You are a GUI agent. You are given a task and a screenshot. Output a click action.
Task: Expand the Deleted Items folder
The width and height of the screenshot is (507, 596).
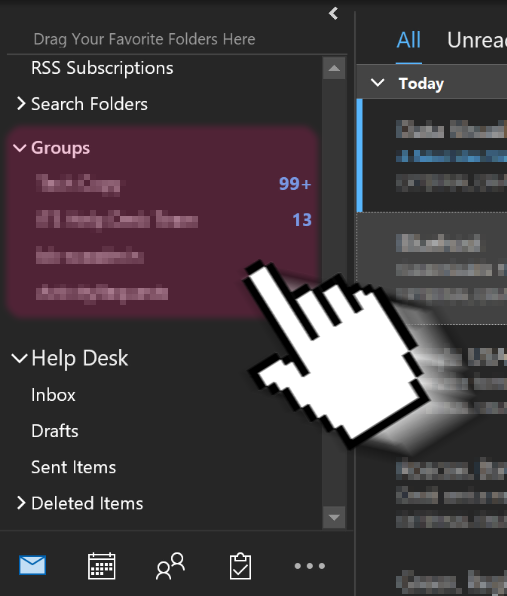coord(21,503)
